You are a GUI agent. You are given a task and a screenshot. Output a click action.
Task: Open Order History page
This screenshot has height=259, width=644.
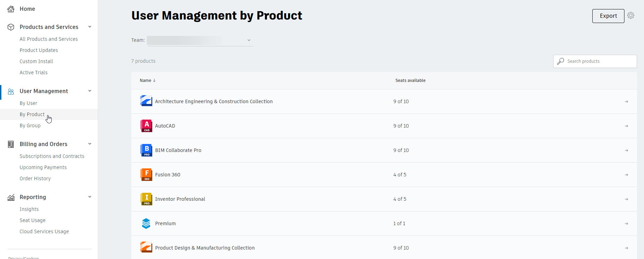35,178
